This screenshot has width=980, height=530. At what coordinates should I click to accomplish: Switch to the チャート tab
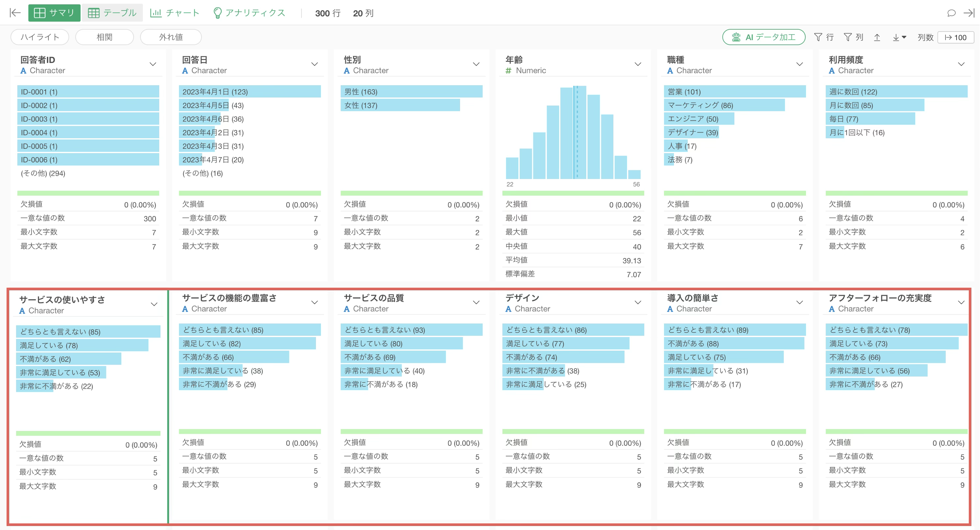(175, 13)
